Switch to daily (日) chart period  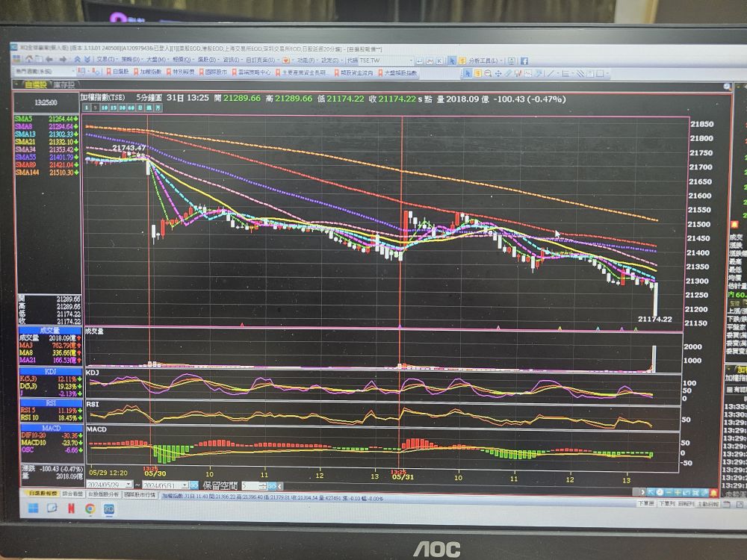pyautogui.click(x=140, y=108)
